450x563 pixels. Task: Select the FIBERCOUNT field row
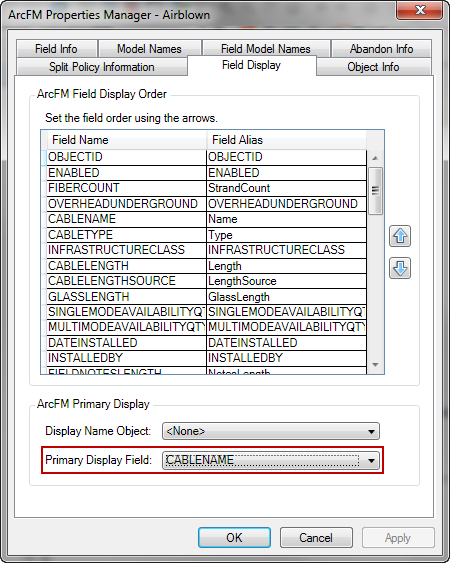(207, 188)
